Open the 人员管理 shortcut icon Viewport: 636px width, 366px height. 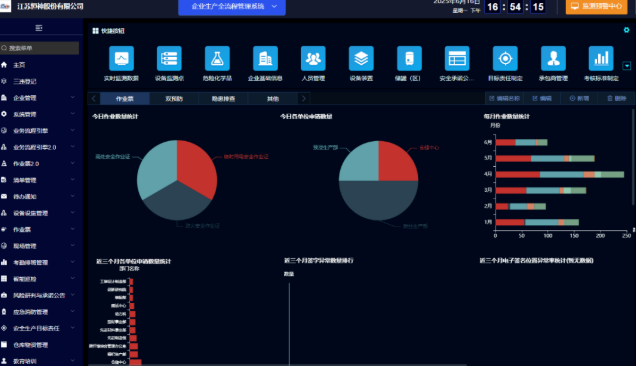(313, 58)
